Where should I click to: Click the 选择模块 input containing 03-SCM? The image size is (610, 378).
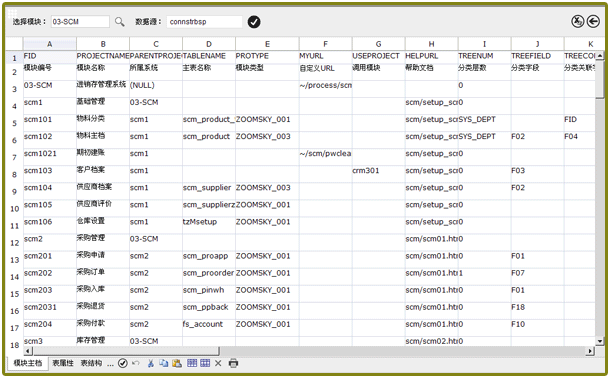click(80, 22)
